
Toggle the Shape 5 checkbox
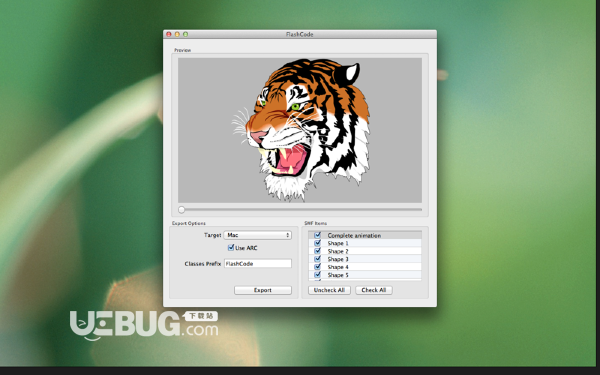click(317, 275)
